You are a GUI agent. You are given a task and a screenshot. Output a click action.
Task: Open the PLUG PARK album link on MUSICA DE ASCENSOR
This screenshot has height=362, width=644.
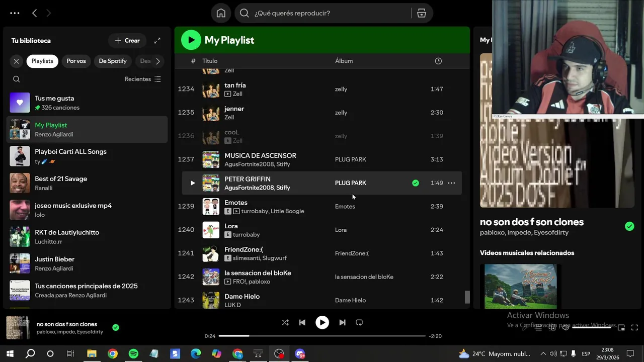coord(350,159)
